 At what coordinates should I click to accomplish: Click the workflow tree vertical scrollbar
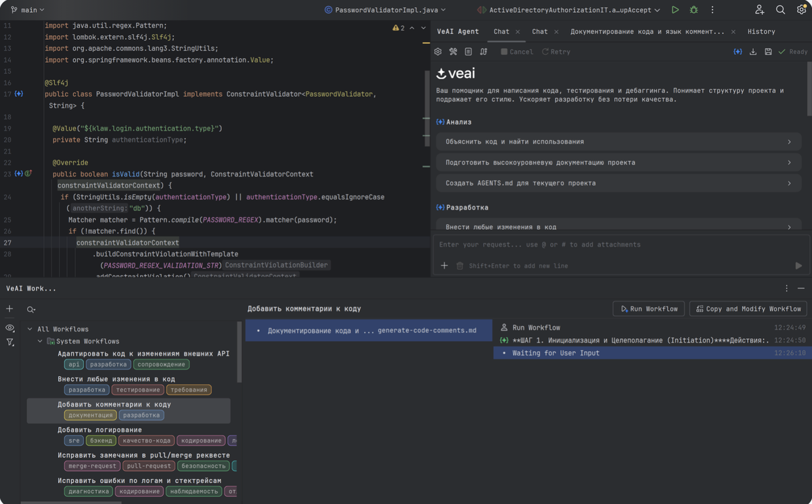coord(239,352)
